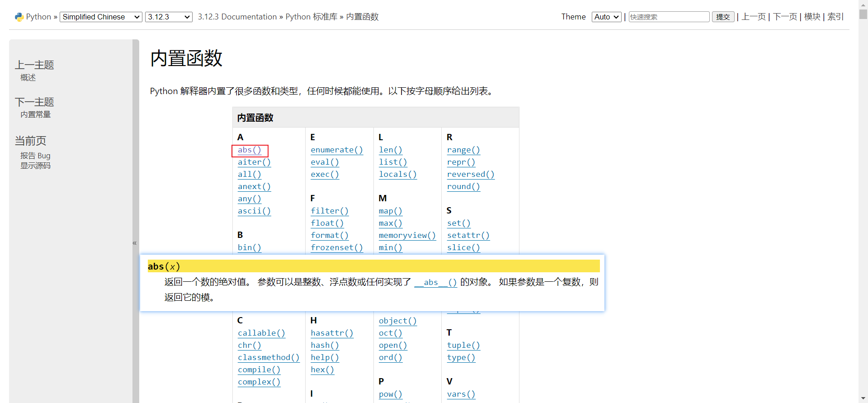Open the eval() function link
The image size is (868, 403).
click(325, 162)
